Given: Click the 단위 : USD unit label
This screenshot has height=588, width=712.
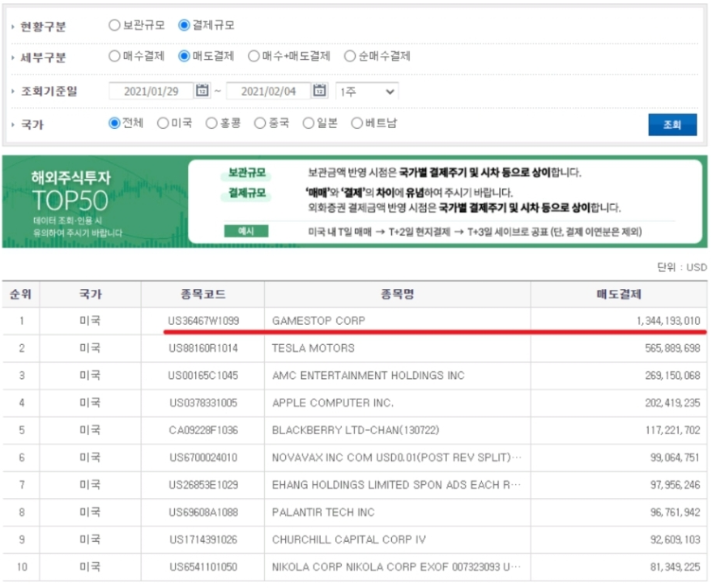Looking at the screenshot, I should (682, 267).
